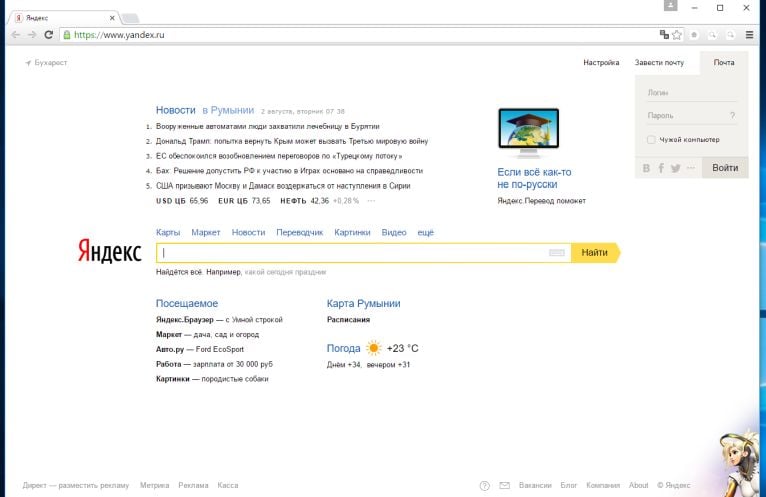Click the sun weather icon

coord(374,348)
